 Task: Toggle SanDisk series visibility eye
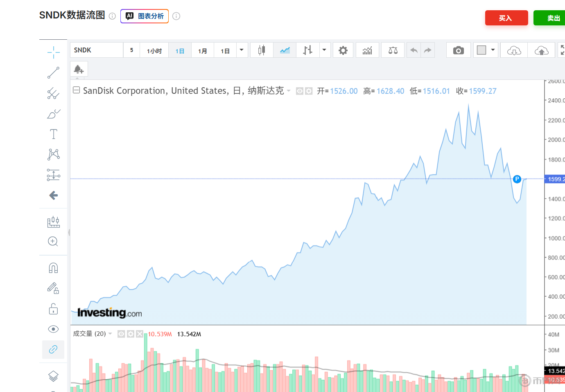(x=300, y=91)
